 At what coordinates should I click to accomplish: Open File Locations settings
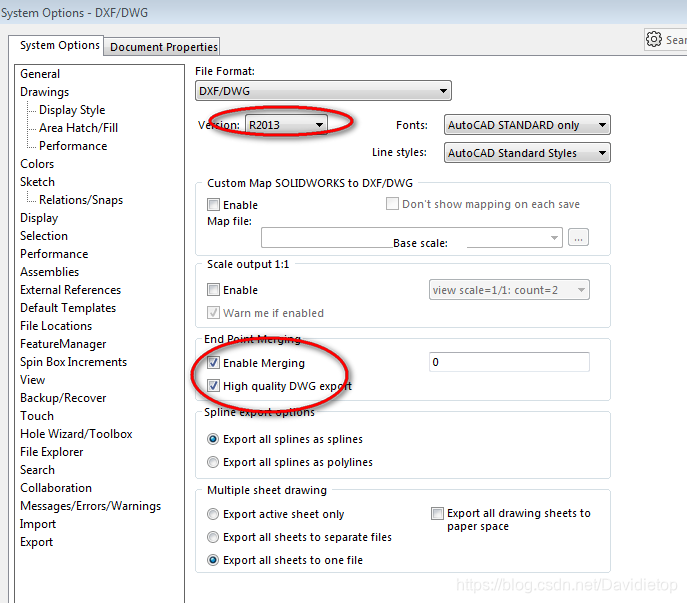click(x=56, y=326)
